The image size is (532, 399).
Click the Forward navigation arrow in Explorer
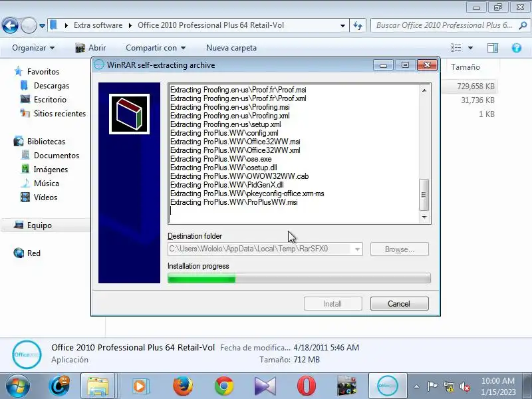[x=29, y=25]
